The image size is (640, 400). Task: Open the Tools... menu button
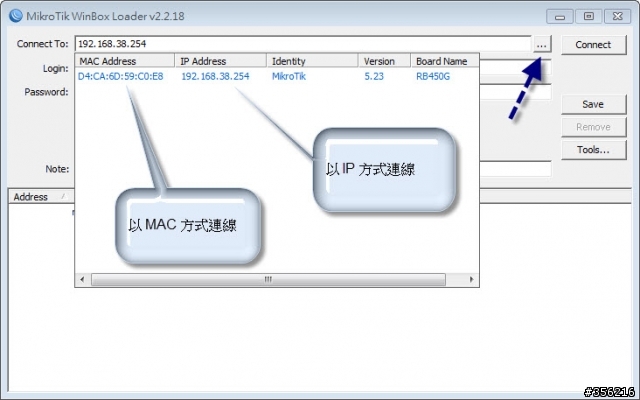[x=592, y=149]
